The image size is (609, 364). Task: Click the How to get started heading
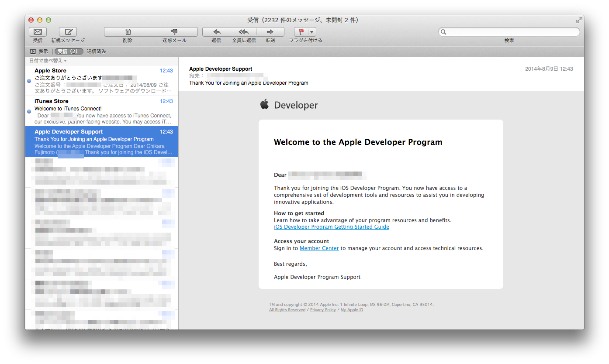[x=299, y=213]
